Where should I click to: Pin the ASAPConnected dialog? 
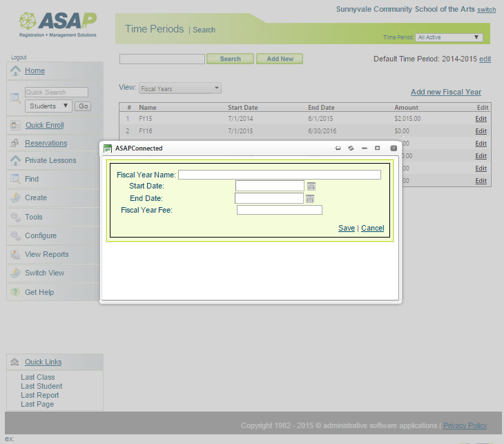pyautogui.click(x=338, y=148)
